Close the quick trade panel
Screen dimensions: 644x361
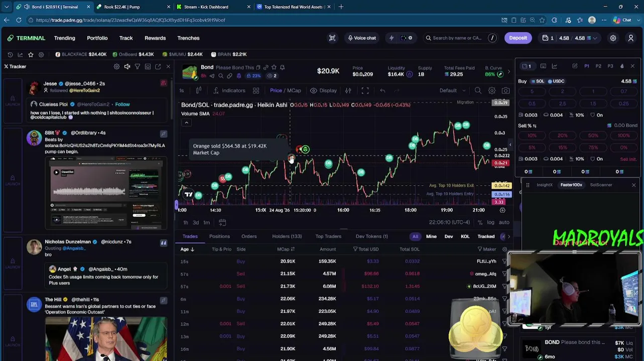click(x=632, y=66)
